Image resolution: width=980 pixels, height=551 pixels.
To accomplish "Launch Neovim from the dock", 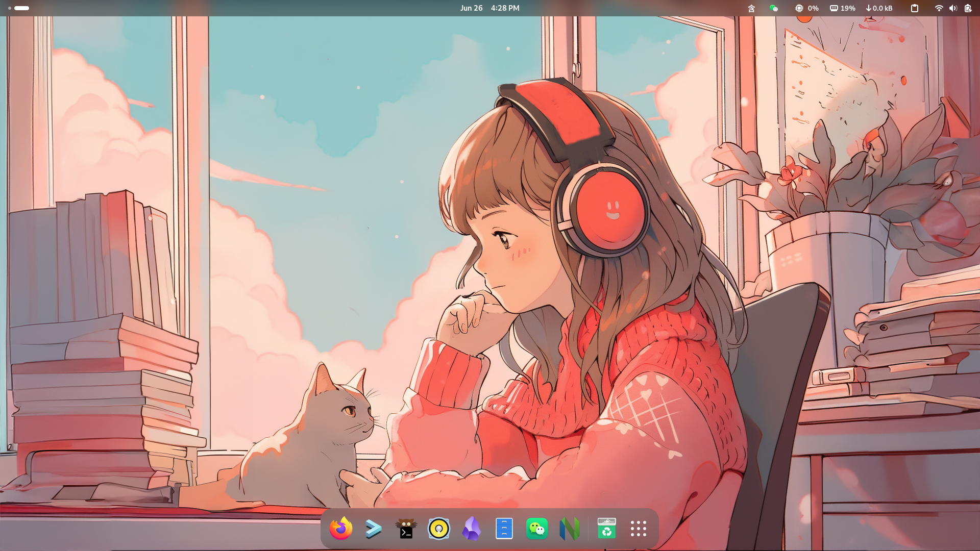I will (x=570, y=529).
